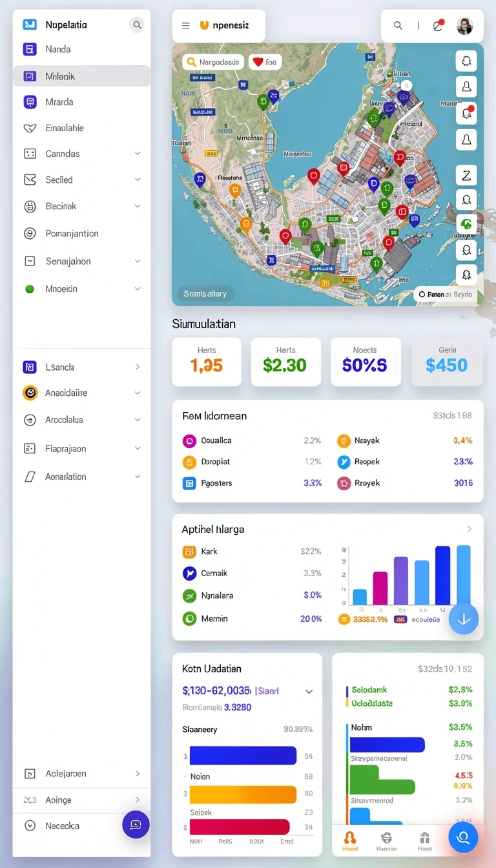This screenshot has height=868, width=496.
Task: Click the Z icon on map toolbar
Action: (x=466, y=174)
